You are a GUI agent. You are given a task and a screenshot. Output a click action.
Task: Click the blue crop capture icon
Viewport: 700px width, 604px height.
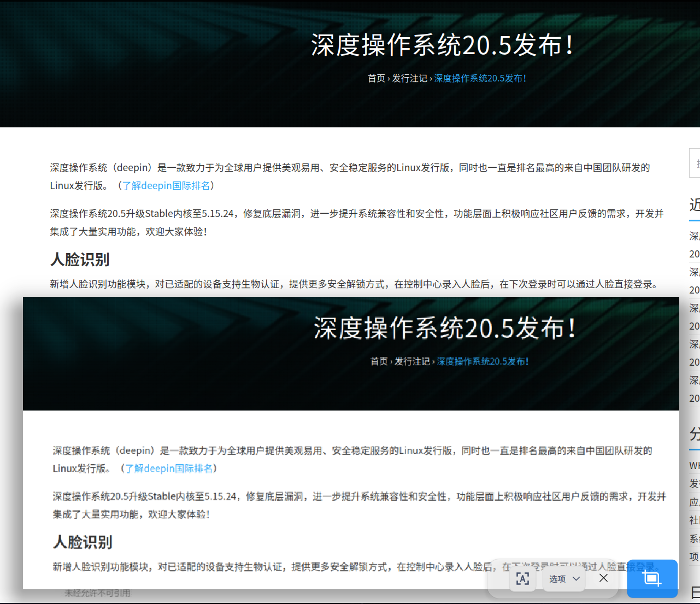pos(652,578)
